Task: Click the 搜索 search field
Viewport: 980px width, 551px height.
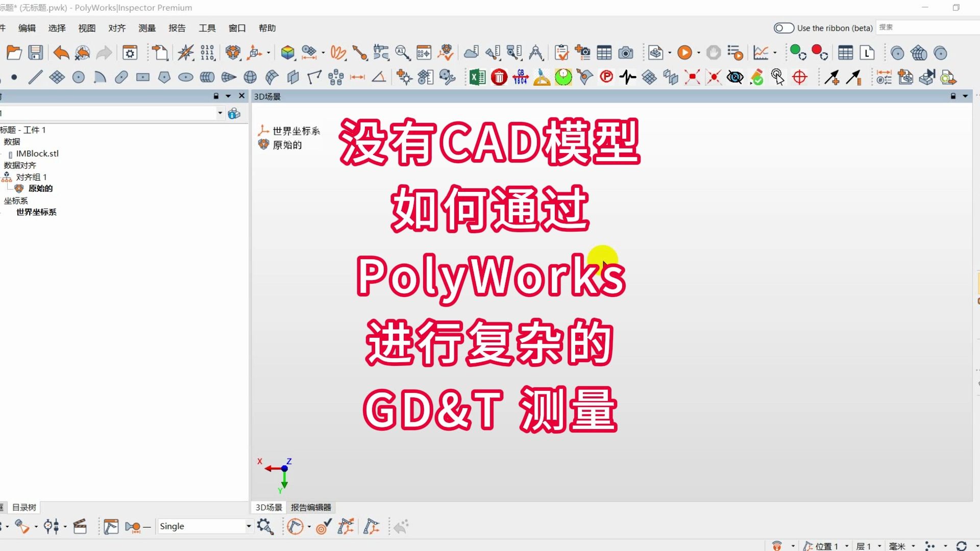Action: point(928,28)
